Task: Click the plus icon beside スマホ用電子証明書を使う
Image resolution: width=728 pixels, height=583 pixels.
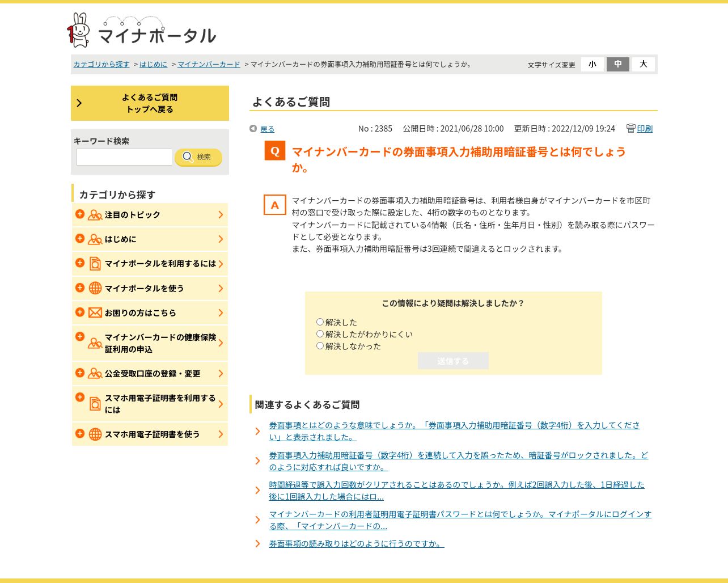Action: coord(80,433)
